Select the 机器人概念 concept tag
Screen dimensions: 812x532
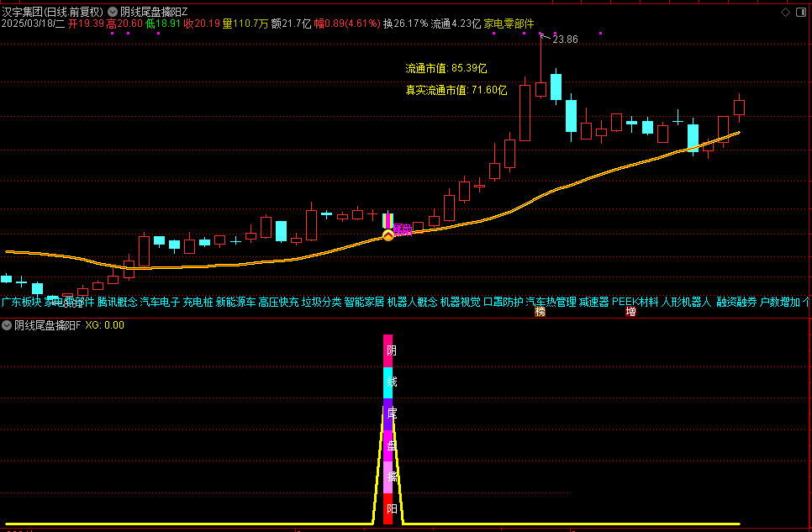412,301
